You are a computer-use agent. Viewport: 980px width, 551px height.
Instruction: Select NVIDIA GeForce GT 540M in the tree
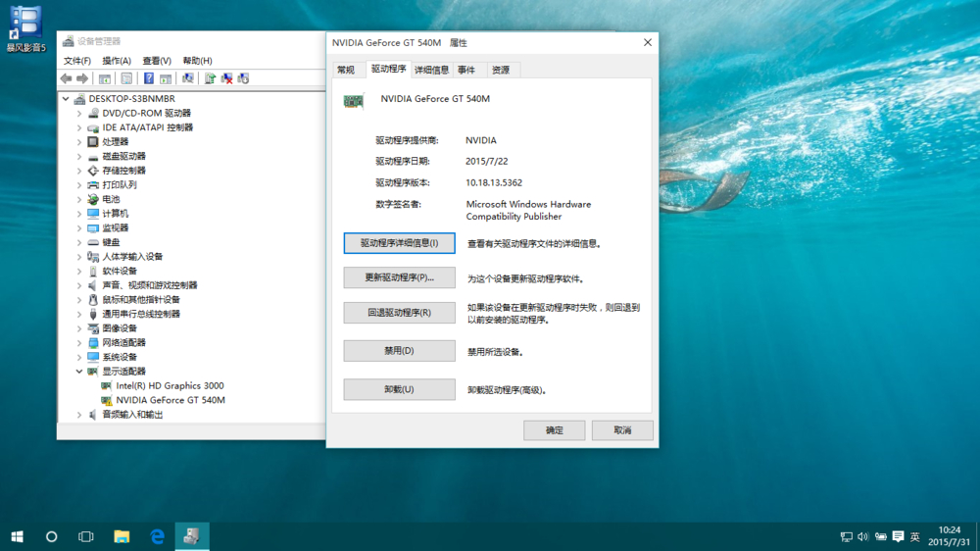pos(170,400)
